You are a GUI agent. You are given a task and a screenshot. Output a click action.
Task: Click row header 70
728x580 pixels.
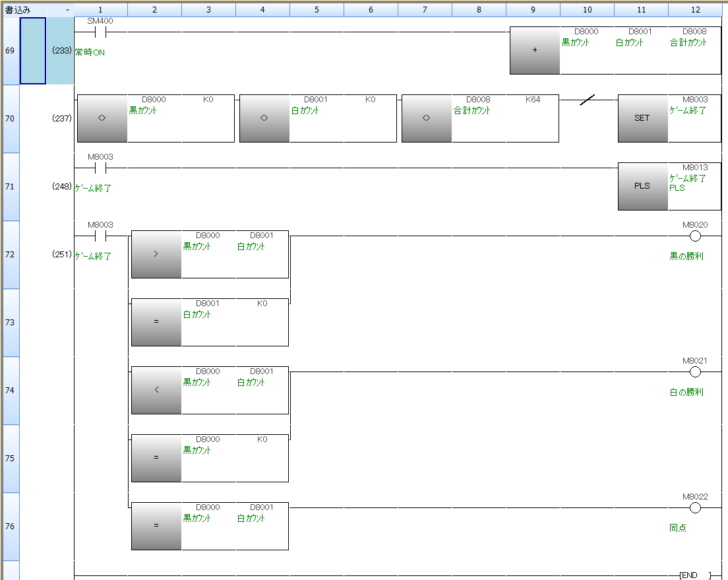(x=10, y=119)
